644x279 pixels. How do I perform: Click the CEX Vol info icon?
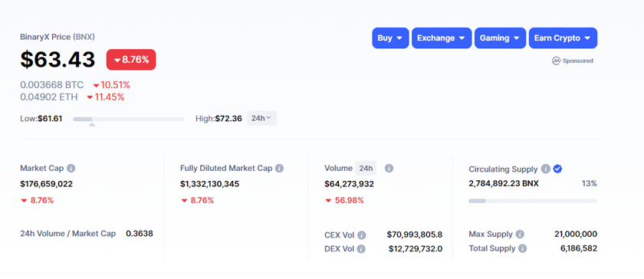point(361,235)
